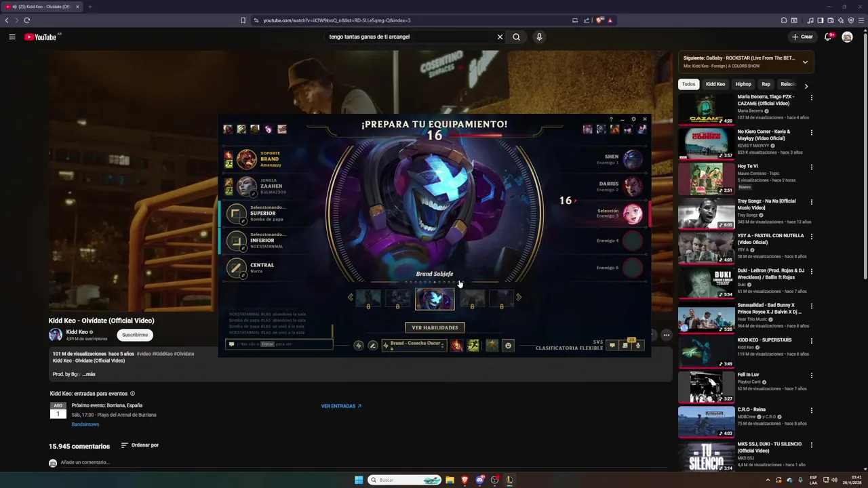Viewport: 868px width, 488px height.
Task: Select the Todos filter chip
Action: (x=688, y=84)
